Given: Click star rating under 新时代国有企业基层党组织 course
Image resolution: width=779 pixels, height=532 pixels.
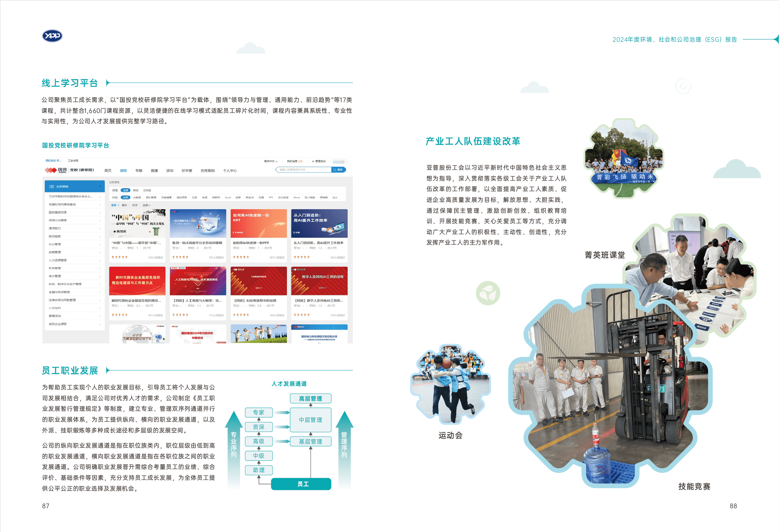Looking at the screenshot, I should [119, 315].
